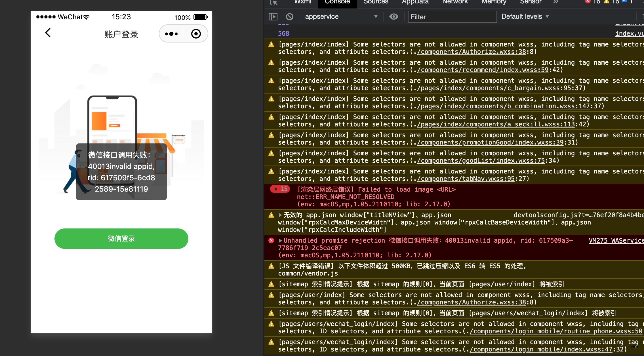Click the common/vendor.js warning text

(308, 274)
